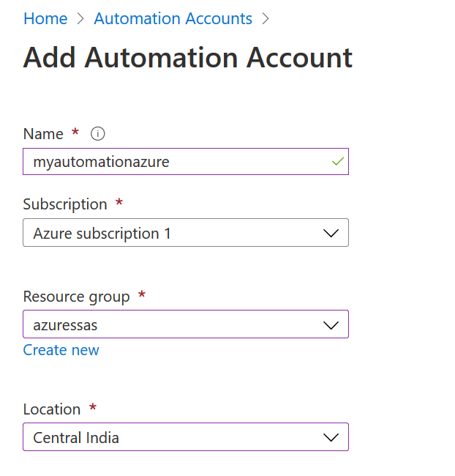Focus the myautomationazure name input field
Viewport: 455px width, 476px height.
176,162
